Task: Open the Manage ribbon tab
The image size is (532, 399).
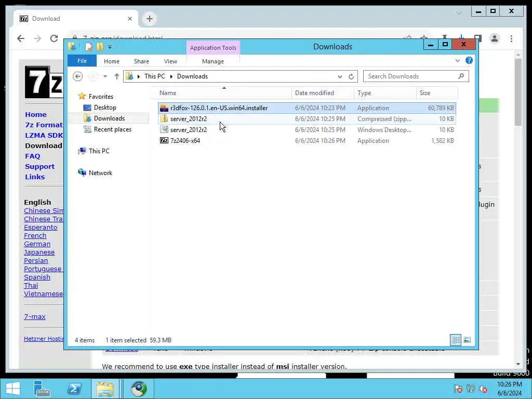Action: tap(212, 61)
